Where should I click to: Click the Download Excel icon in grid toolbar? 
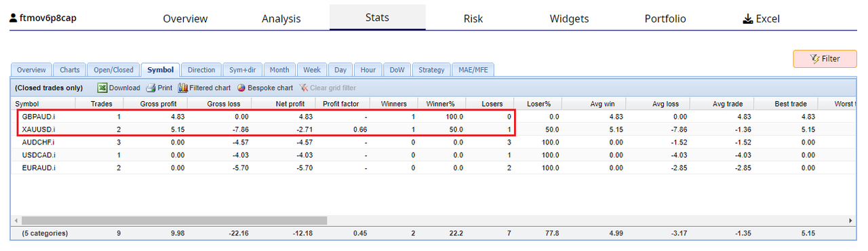pyautogui.click(x=102, y=88)
